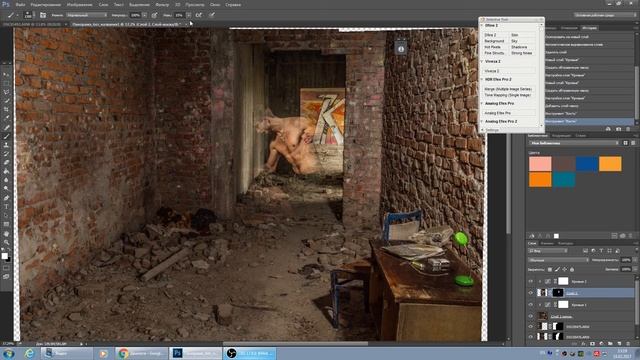Switch to the History tab
The image size is (640, 360).
coord(589,28)
